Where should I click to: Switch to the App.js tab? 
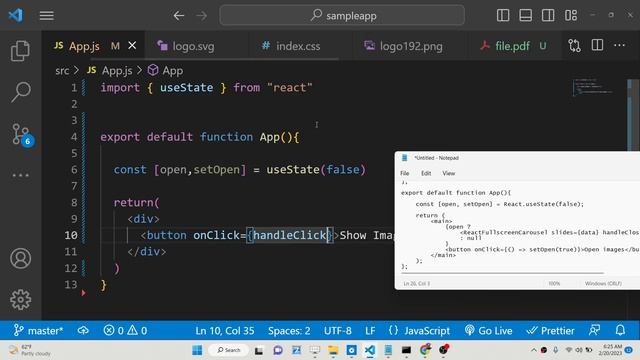tap(84, 46)
